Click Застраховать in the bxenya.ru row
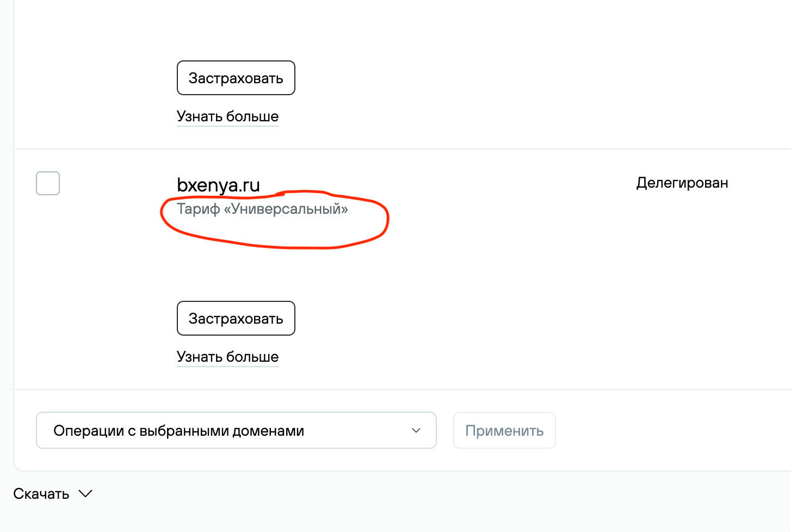Viewport: 791px width, 532px height. click(236, 318)
